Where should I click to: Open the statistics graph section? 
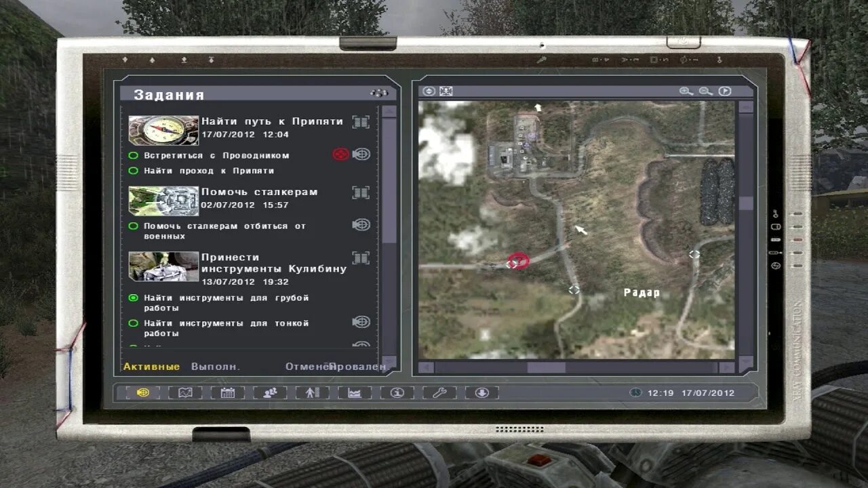tap(355, 392)
